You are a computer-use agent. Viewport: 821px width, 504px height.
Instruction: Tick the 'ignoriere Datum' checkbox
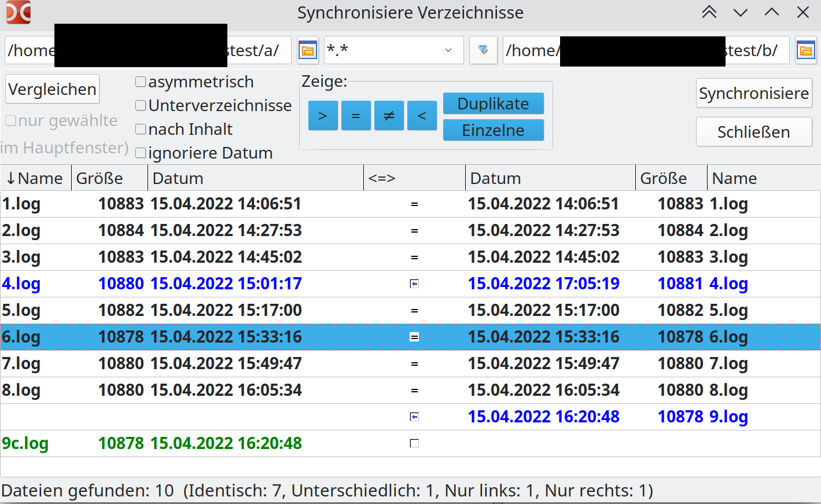click(141, 153)
